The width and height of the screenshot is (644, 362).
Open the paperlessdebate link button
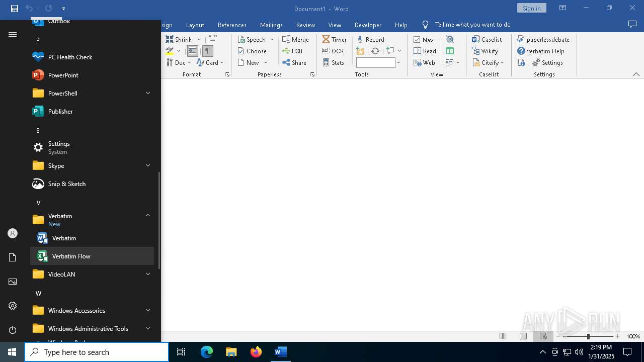pyautogui.click(x=543, y=39)
